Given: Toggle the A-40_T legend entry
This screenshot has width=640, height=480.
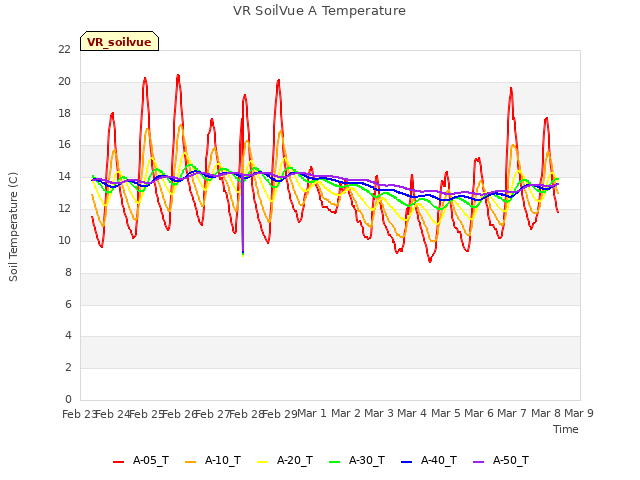Looking at the screenshot, I should coord(429,460).
